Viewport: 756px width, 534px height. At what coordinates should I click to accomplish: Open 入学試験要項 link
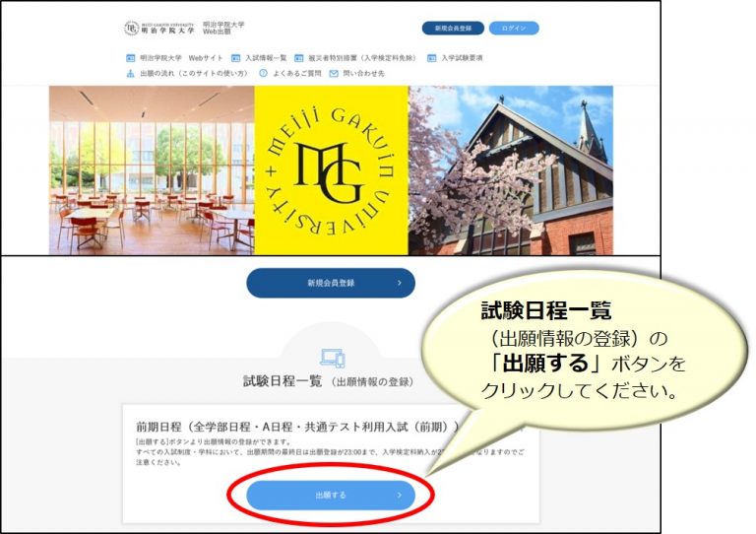462,58
